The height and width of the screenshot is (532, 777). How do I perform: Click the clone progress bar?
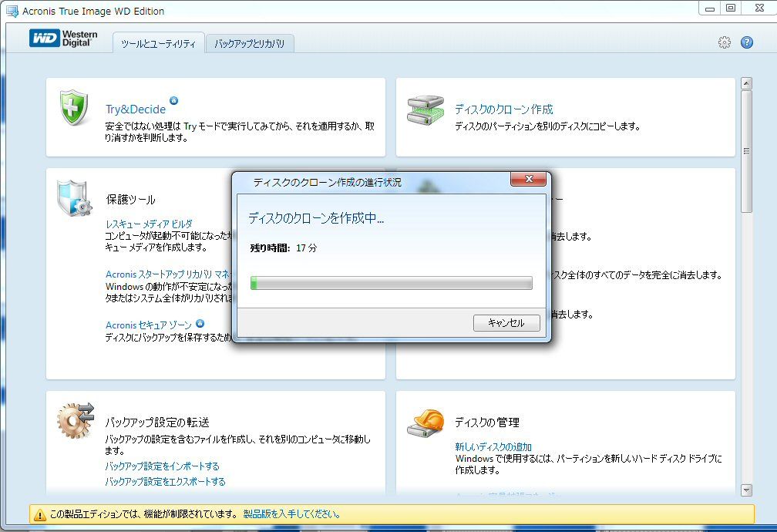coord(392,283)
